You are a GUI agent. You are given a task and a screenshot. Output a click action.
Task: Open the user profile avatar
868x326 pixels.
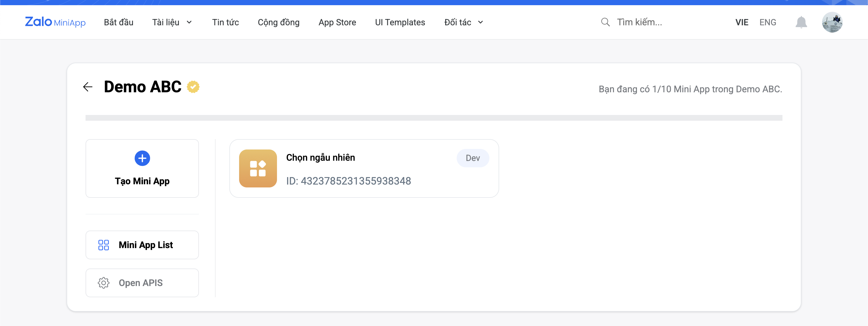[832, 22]
